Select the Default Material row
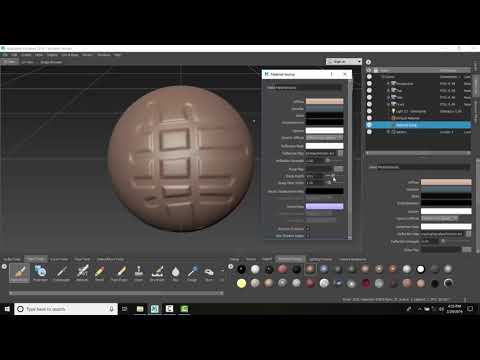The height and width of the screenshot is (360, 480). [x=418, y=118]
